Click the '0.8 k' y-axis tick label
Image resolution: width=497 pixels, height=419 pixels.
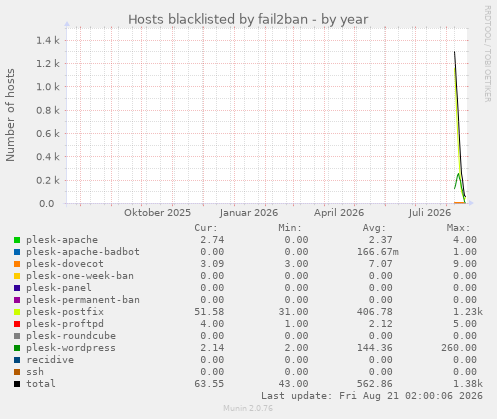tap(48, 110)
